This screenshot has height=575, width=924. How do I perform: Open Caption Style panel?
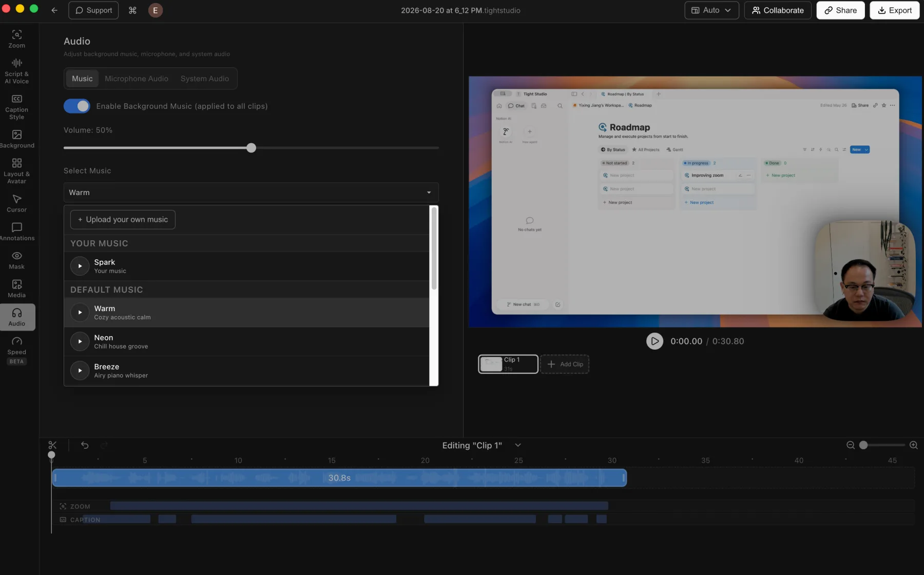coord(16,107)
